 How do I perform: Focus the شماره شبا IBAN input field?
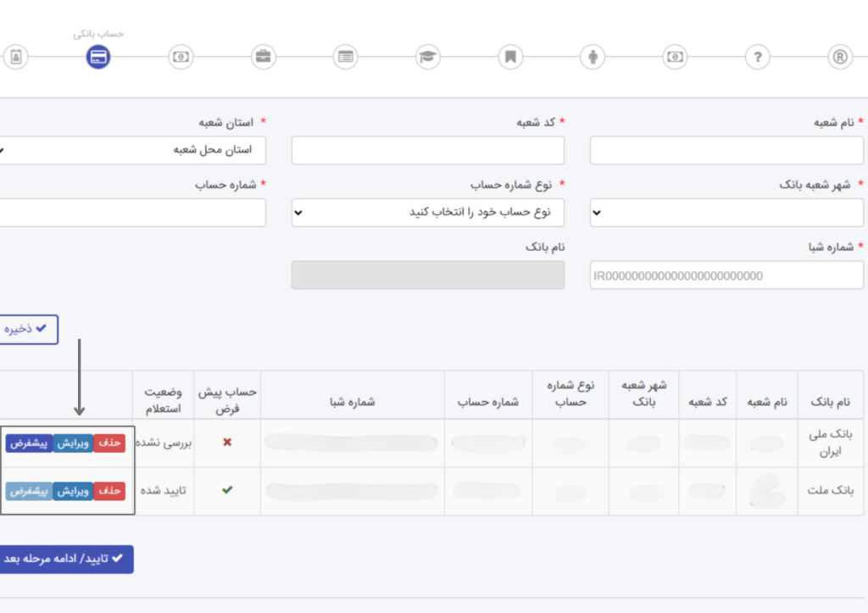coord(726,276)
